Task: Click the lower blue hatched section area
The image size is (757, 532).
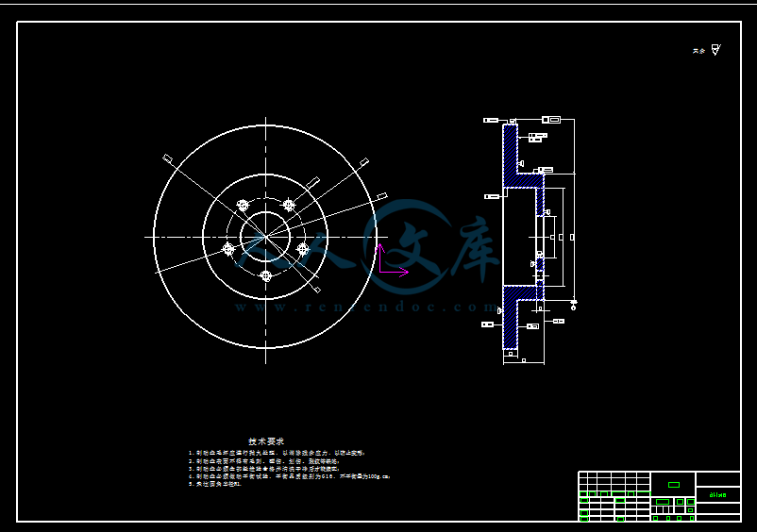Action: click(x=511, y=299)
